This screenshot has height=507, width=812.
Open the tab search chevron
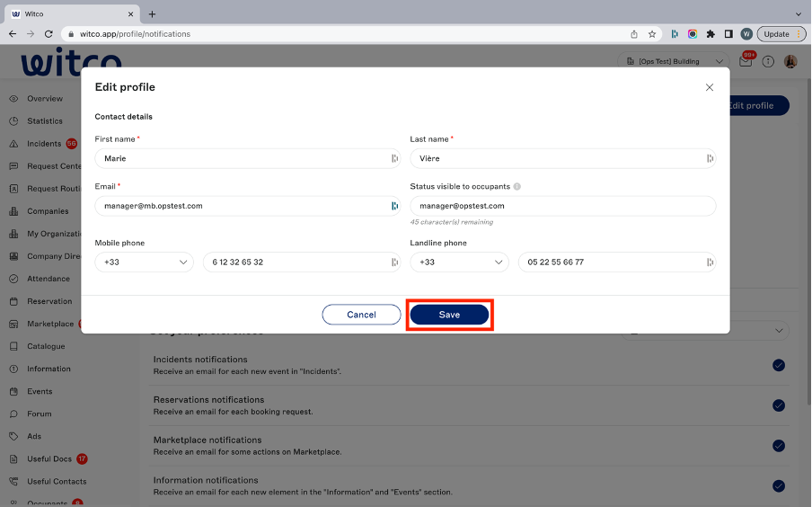[x=798, y=14]
